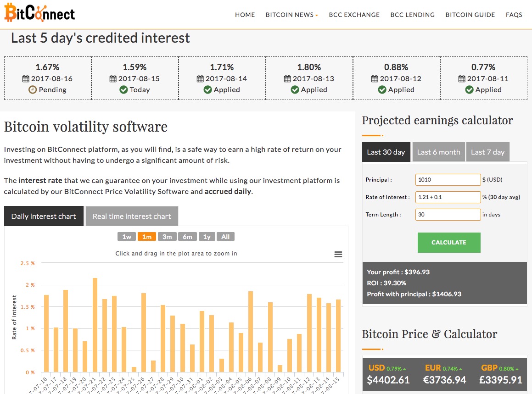Image resolution: width=532 pixels, height=394 pixels.
Task: Select the Last 6 month calculator tab
Action: tap(439, 152)
